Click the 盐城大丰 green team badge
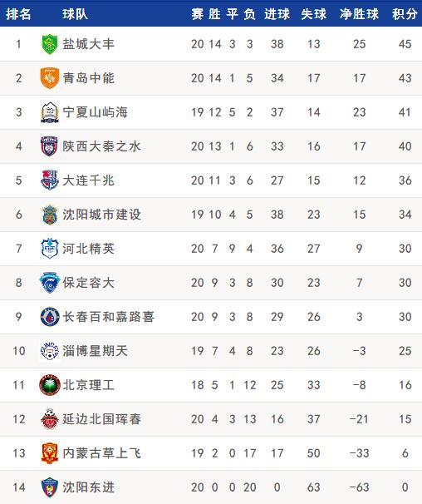The image size is (422, 504). coord(50,44)
